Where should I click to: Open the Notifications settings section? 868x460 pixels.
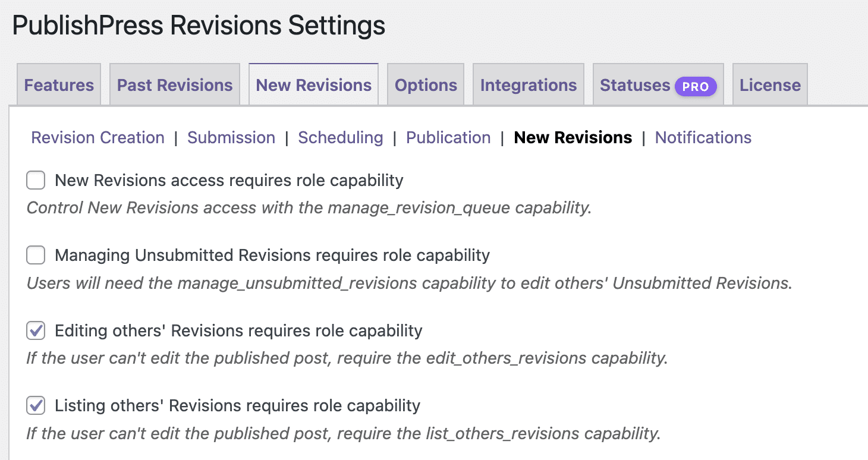point(703,137)
